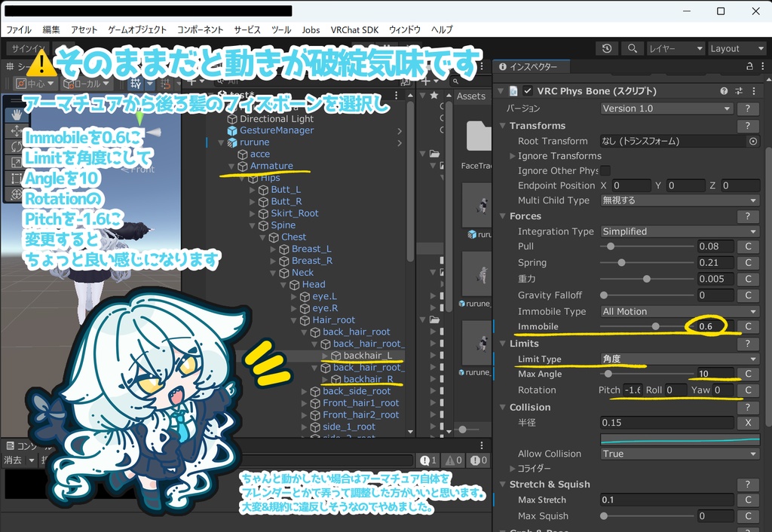This screenshot has height=532, width=772.
Task: Click the warning count icon in console
Action: (454, 460)
